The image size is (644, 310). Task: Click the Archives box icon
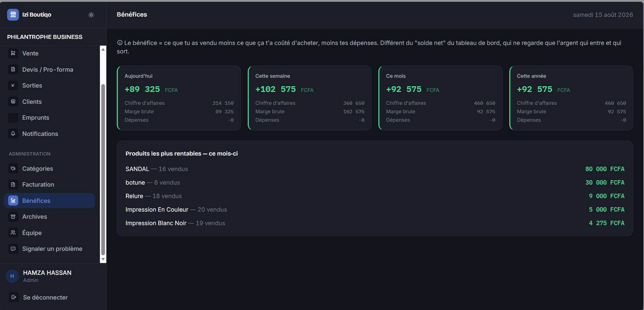tap(13, 216)
